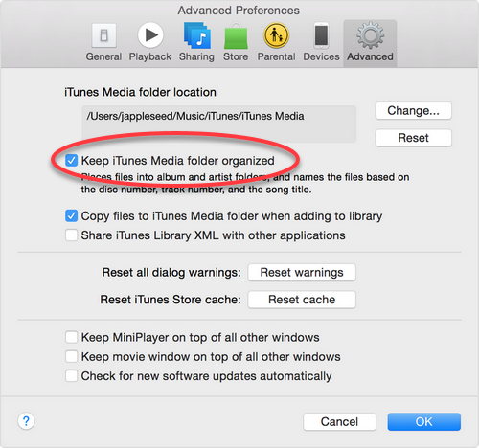Click the 'Reset all dialog warnings:' label
Image resolution: width=479 pixels, height=448 pixels.
[171, 273]
